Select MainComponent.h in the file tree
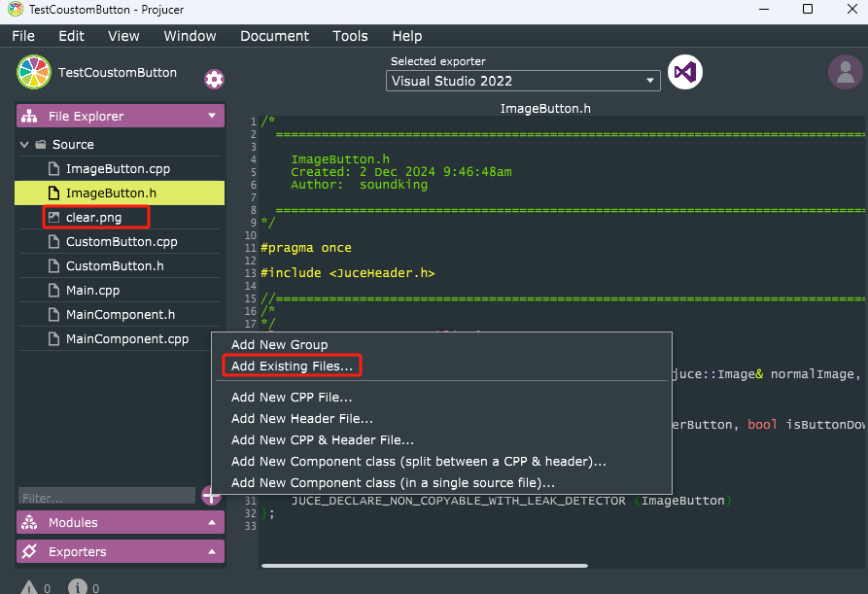Image resolution: width=868 pixels, height=594 pixels. point(120,315)
